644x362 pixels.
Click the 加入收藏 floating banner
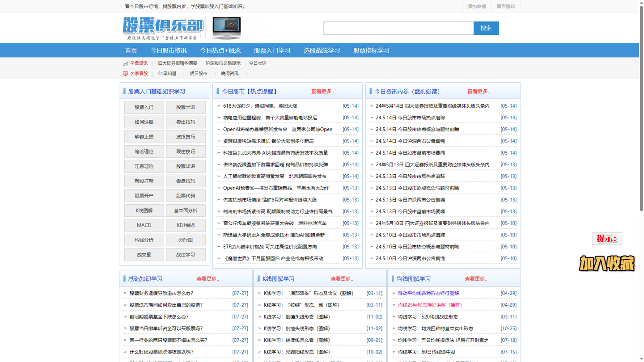point(607,263)
